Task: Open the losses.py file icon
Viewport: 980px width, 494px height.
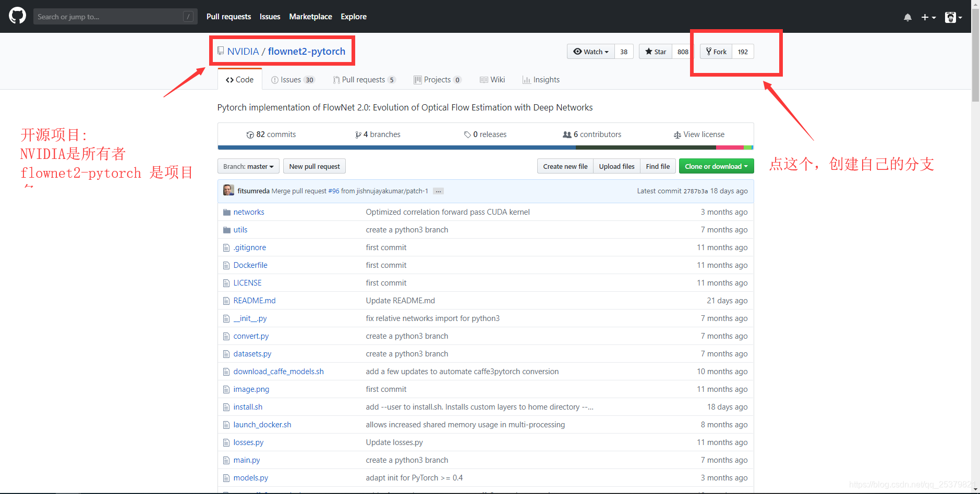Action: (226, 442)
